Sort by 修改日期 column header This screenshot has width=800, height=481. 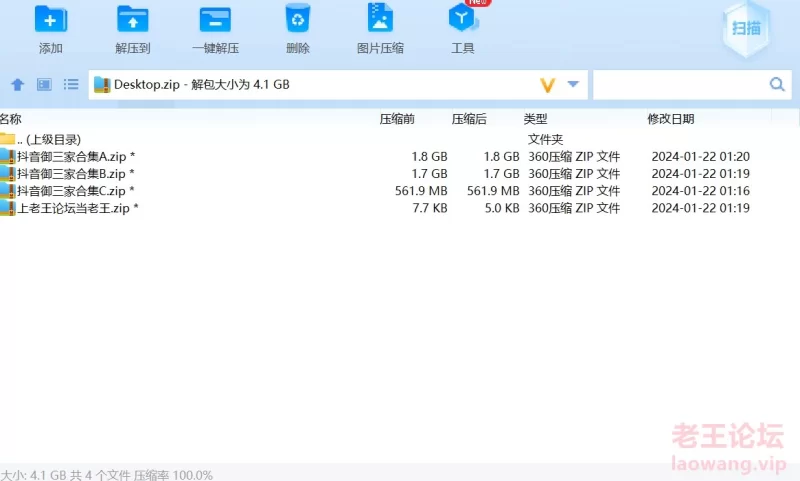670,119
